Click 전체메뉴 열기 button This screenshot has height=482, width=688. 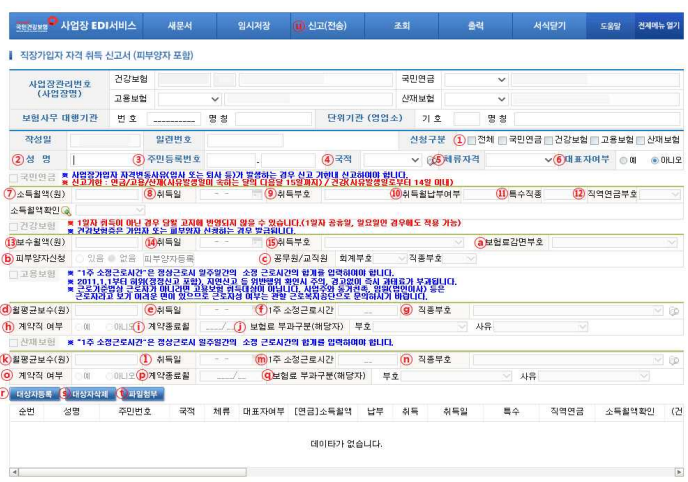click(659, 26)
